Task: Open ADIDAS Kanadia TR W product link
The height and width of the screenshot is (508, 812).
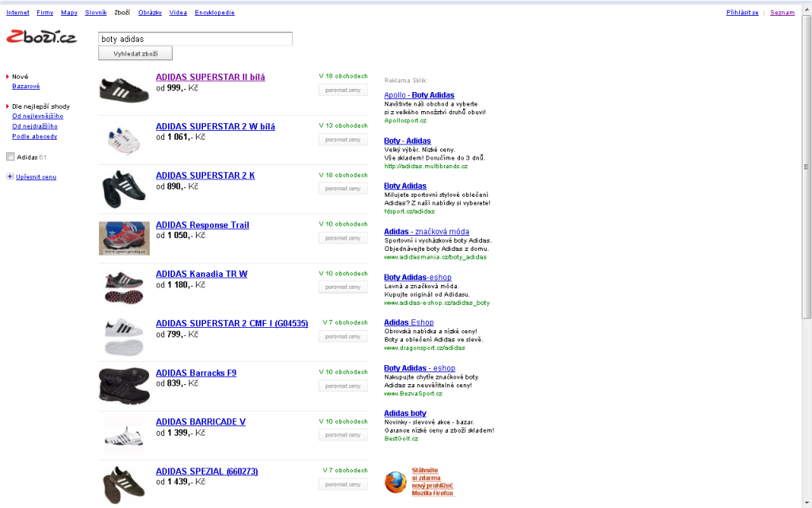Action: click(x=201, y=274)
